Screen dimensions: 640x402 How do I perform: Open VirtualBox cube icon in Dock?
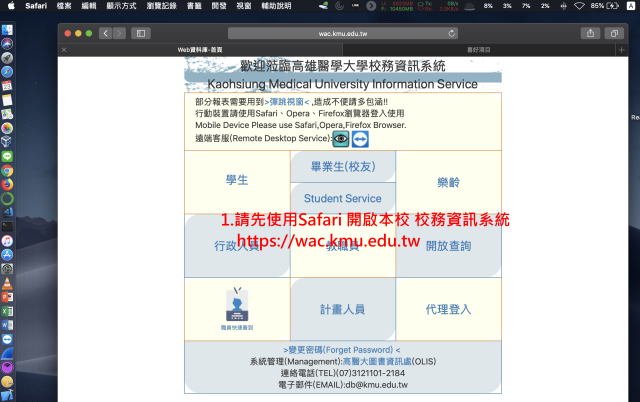point(7,142)
